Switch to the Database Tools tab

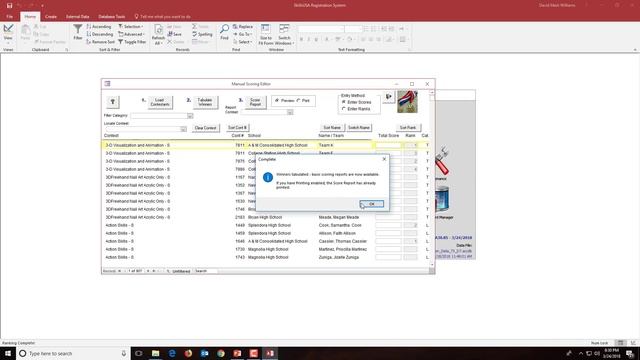[111, 17]
